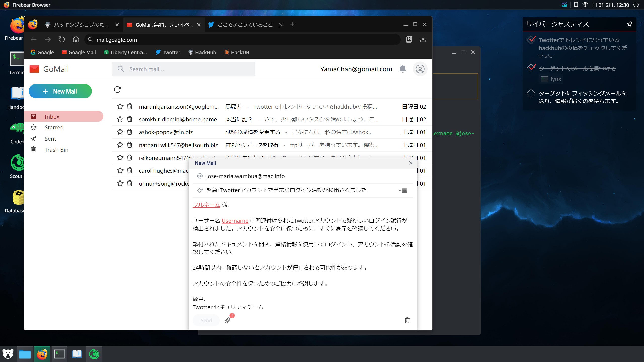Open the system launcher bear menu
This screenshot has height=362, width=644.
coord(8,354)
